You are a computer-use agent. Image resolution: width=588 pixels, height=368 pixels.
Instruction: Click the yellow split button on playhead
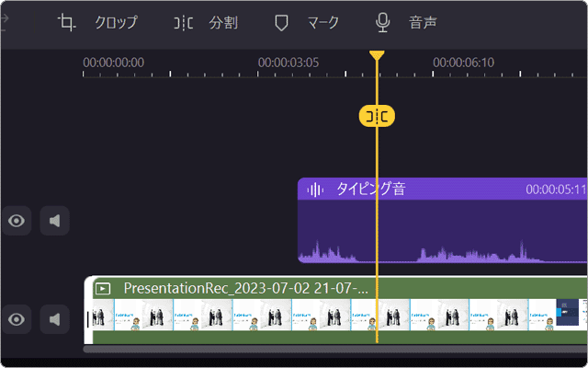[377, 117]
